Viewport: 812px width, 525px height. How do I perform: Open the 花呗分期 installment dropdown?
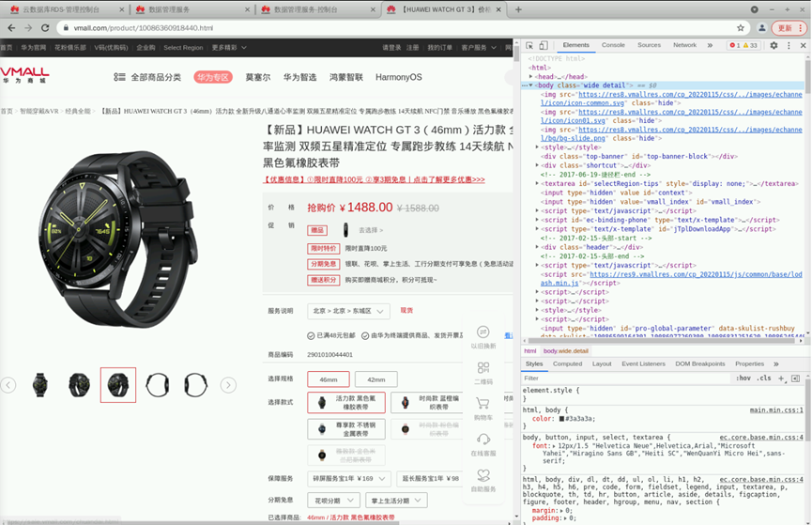(334, 501)
